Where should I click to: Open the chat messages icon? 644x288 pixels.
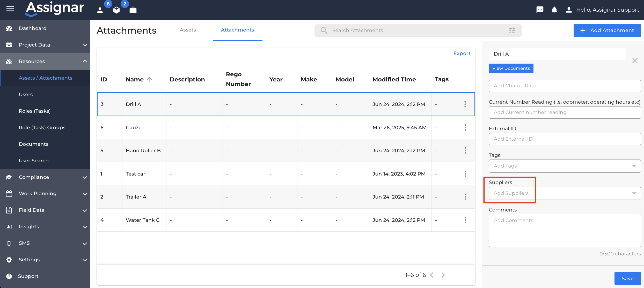[540, 10]
